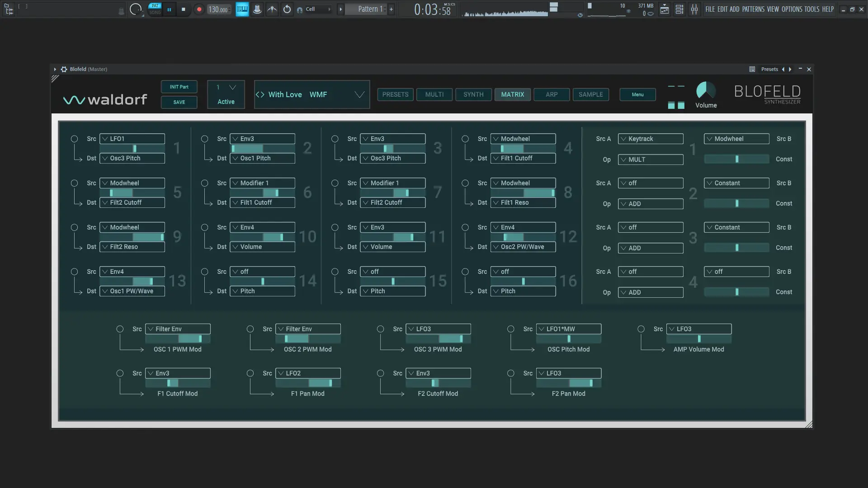Click the SAVE button

[179, 102]
